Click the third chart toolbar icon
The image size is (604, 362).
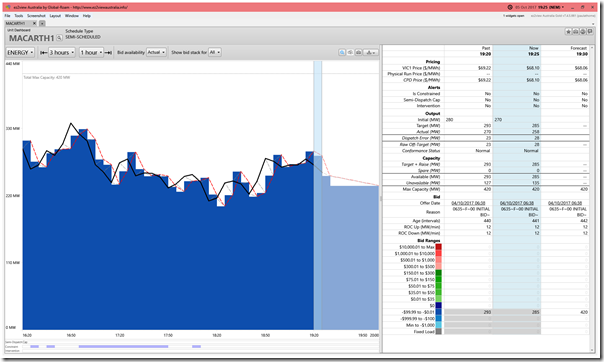coord(358,52)
